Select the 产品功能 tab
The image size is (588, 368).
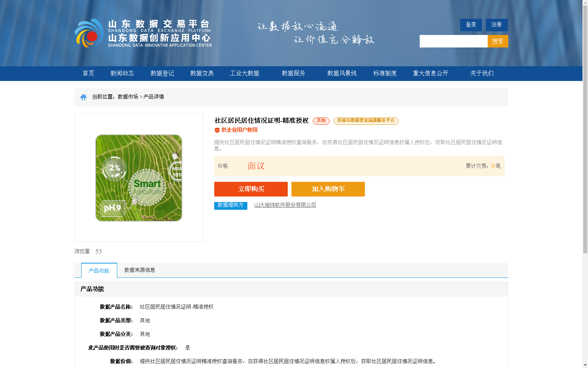[x=98, y=270]
